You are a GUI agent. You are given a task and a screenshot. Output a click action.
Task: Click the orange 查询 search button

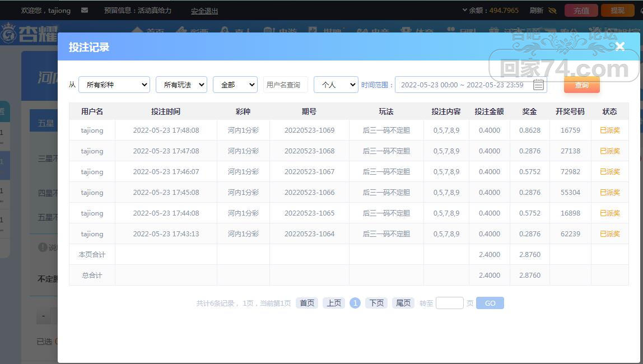pos(581,85)
